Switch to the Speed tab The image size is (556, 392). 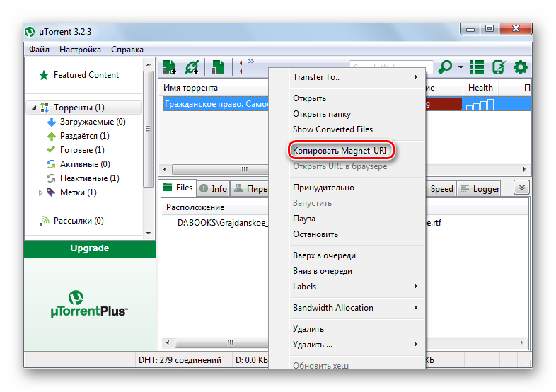(440, 189)
